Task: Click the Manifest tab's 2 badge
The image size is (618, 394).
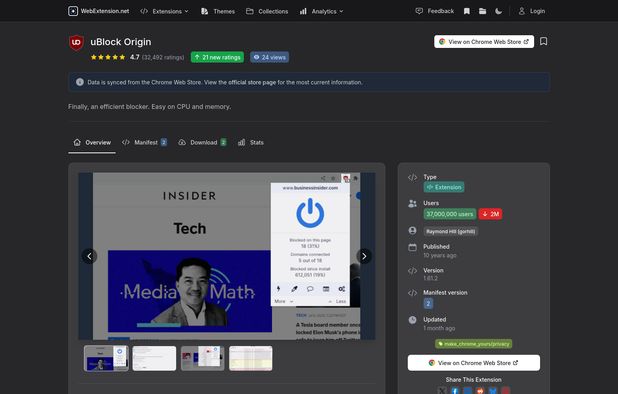Action: coord(164,143)
